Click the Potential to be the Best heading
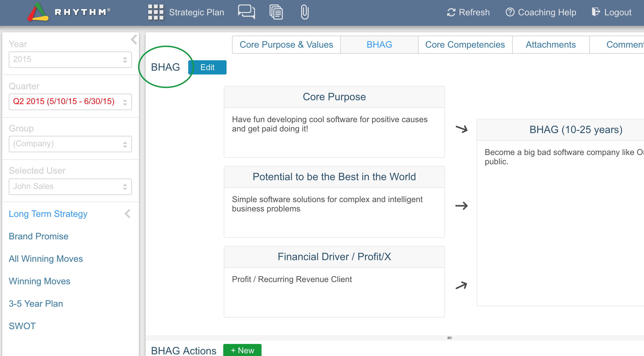The image size is (644, 356). pos(334,177)
